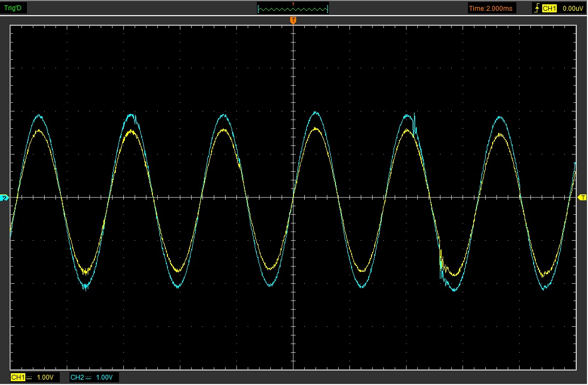
Task: Select the cyan CH2 channel label at bottom
Action: click(77, 377)
